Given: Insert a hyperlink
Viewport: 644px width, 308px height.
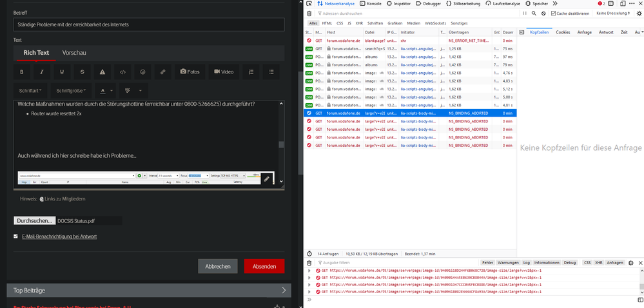Looking at the screenshot, I should pos(163,72).
